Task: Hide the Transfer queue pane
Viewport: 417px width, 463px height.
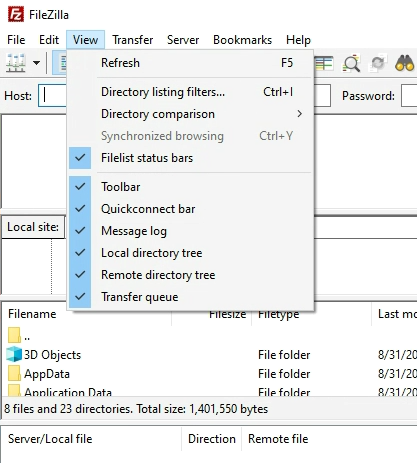Action: coord(190,297)
